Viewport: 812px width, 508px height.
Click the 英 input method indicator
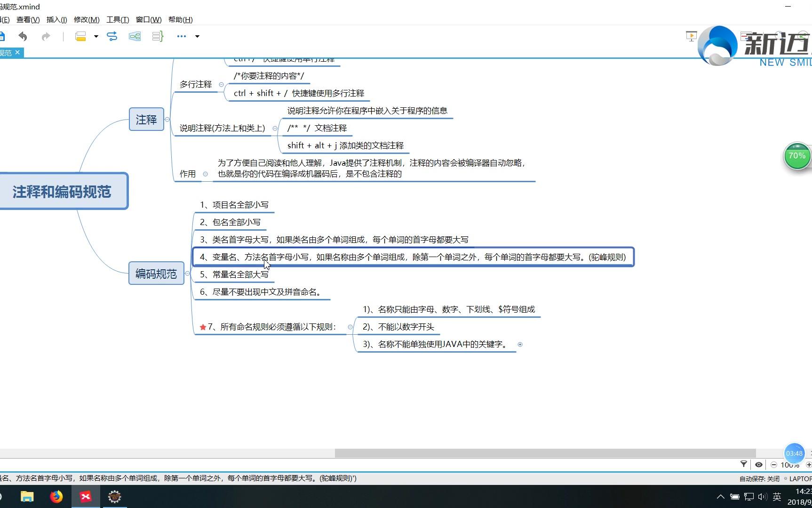point(777,497)
